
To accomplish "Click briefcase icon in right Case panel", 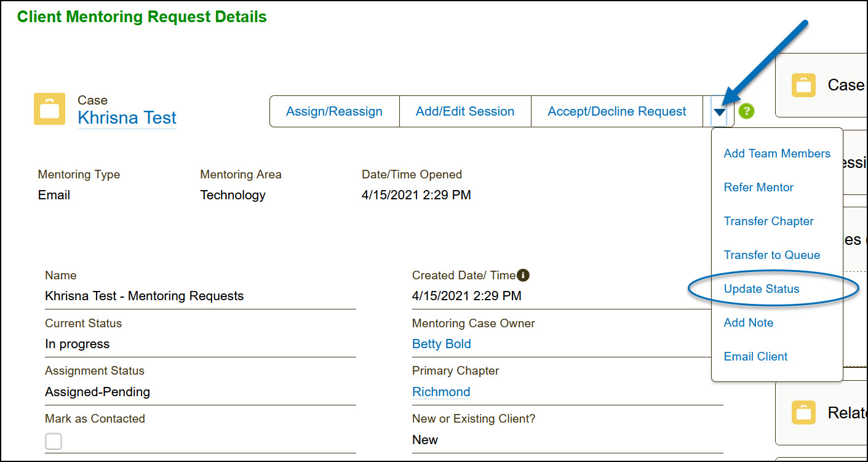I will pos(803,85).
